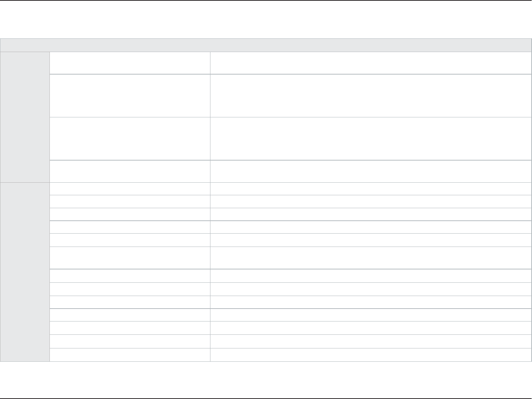Click fifth thin row's right cell in lower section
Viewport: 532px width, 399px height.
pos(371,240)
